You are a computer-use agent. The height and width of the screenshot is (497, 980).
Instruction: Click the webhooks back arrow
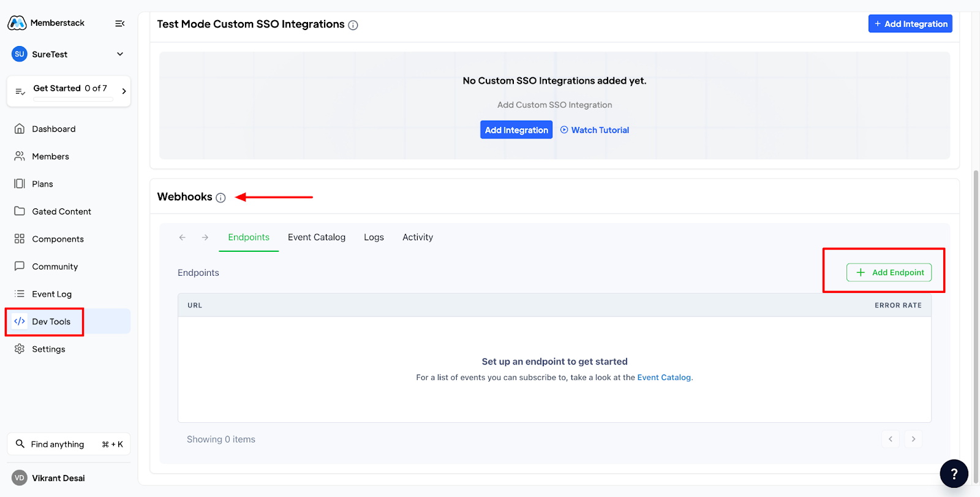[183, 237]
